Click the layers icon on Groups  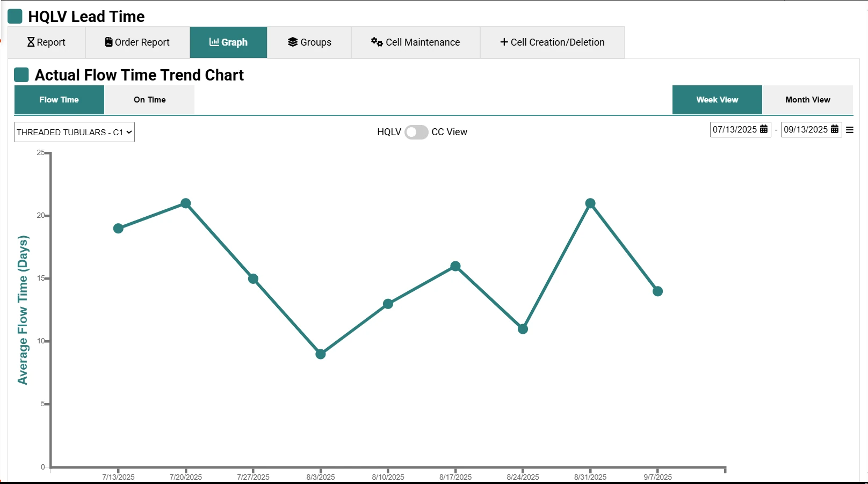click(293, 42)
